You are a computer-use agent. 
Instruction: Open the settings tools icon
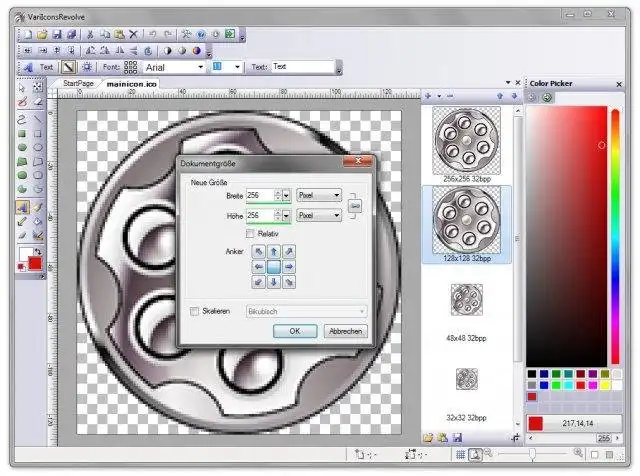tap(186, 35)
